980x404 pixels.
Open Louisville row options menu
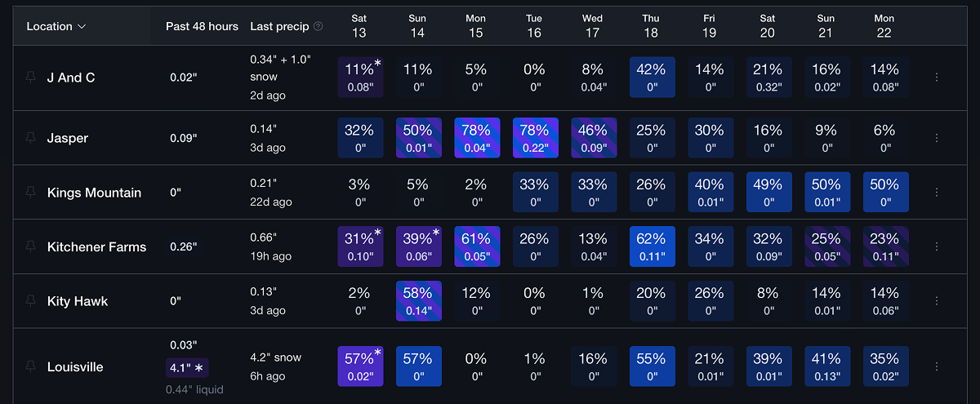937,366
